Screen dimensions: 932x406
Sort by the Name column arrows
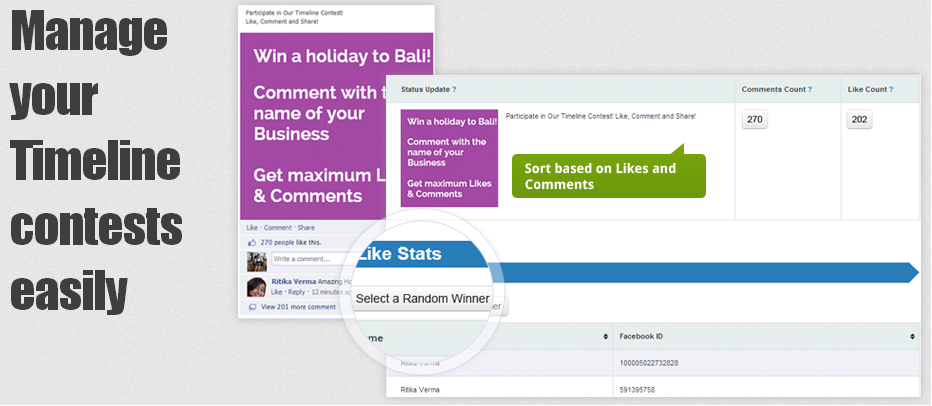tap(606, 336)
